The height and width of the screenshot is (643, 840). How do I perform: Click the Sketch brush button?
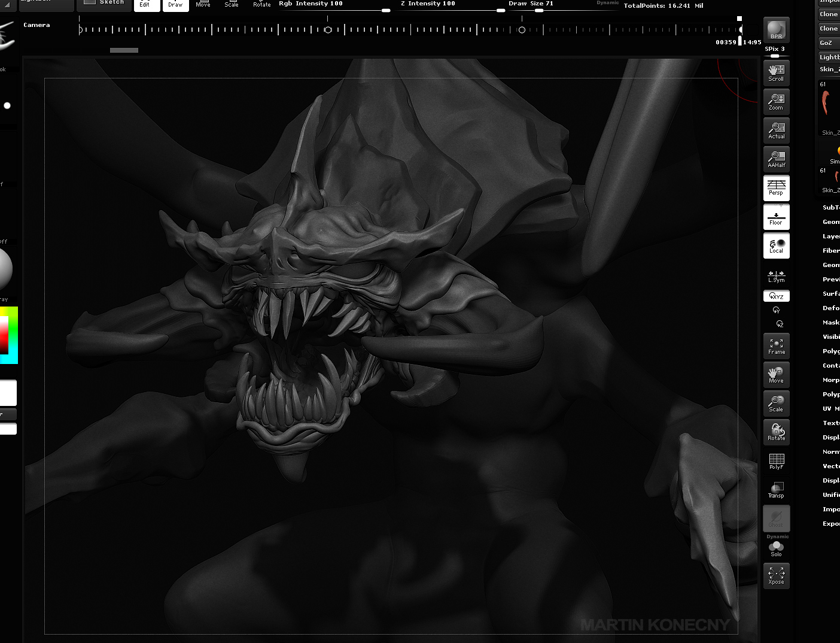point(104,5)
